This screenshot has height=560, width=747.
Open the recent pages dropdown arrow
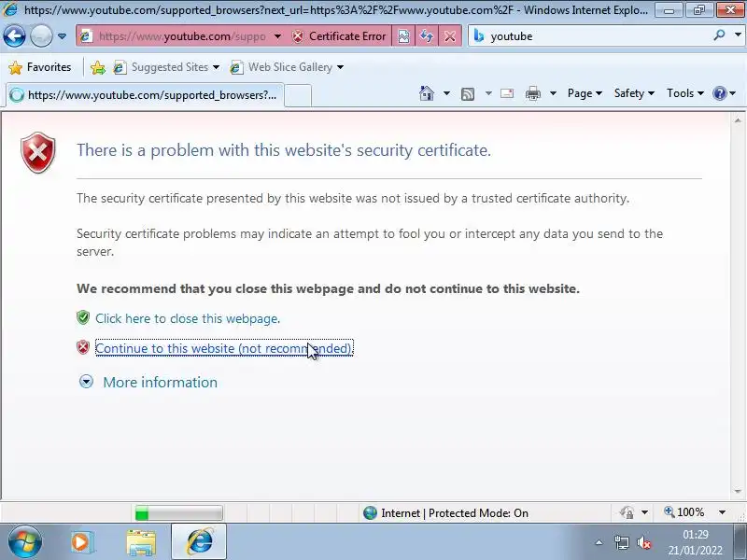62,36
